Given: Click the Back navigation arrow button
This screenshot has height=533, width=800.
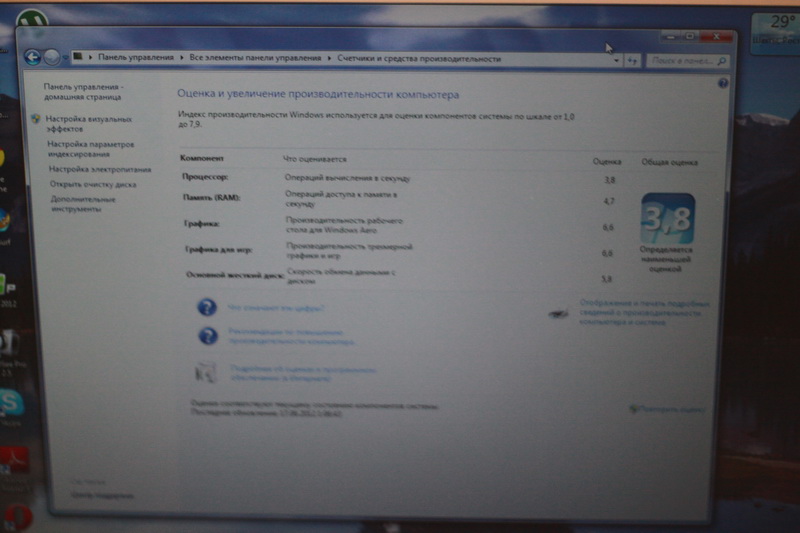Looking at the screenshot, I should pyautogui.click(x=33, y=57).
